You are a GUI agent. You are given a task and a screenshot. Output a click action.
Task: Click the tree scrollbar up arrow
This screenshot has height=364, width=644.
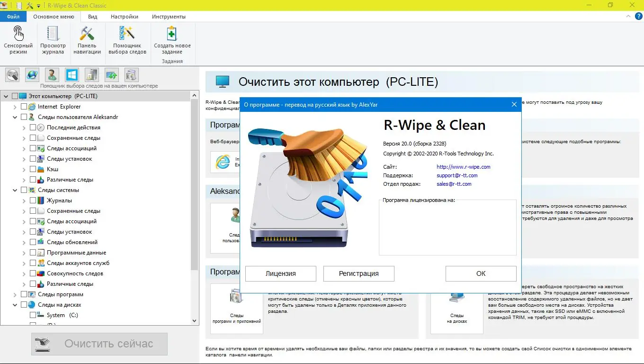pyautogui.click(x=195, y=95)
